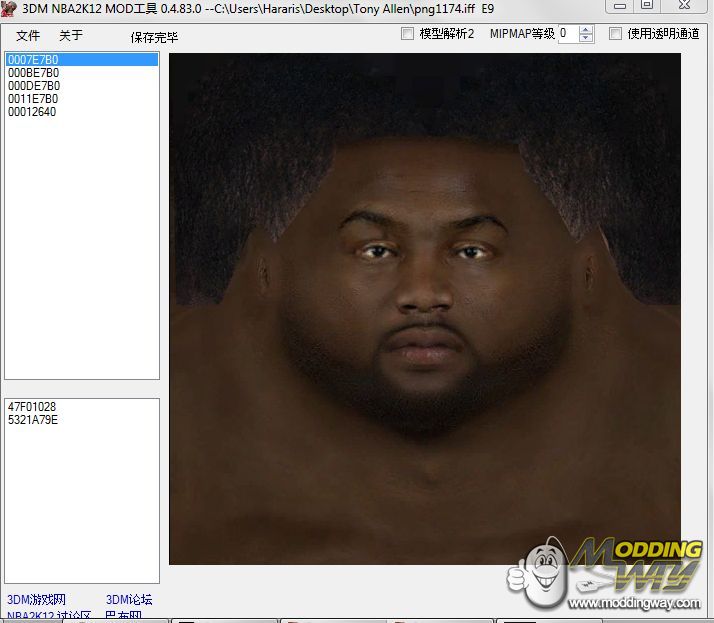
Task: Select list entry 000BE7B0
Action: (33, 73)
